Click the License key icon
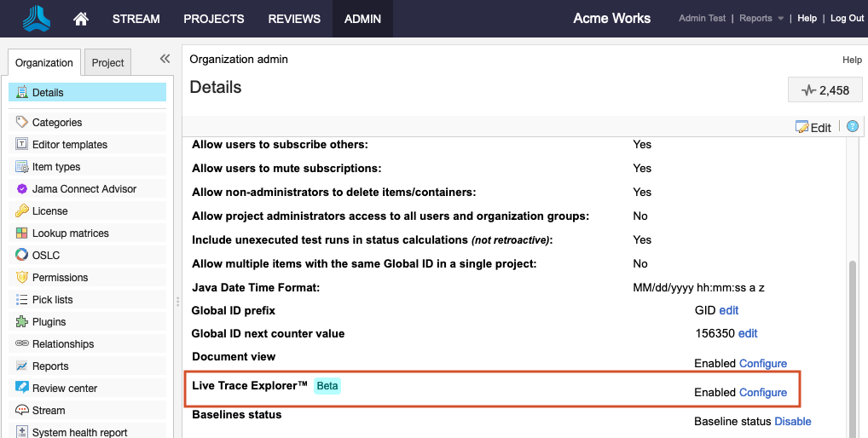This screenshot has height=438, width=868. tap(21, 210)
